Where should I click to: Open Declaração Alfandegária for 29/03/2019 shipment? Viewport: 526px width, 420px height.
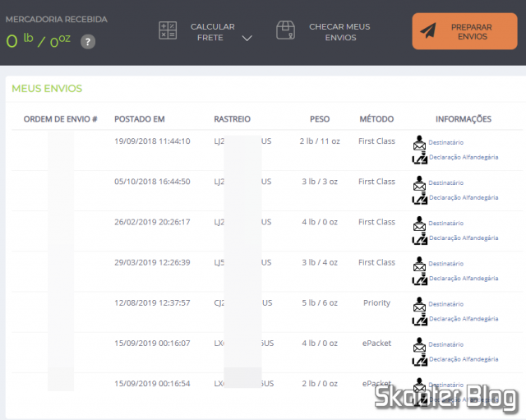[464, 279]
